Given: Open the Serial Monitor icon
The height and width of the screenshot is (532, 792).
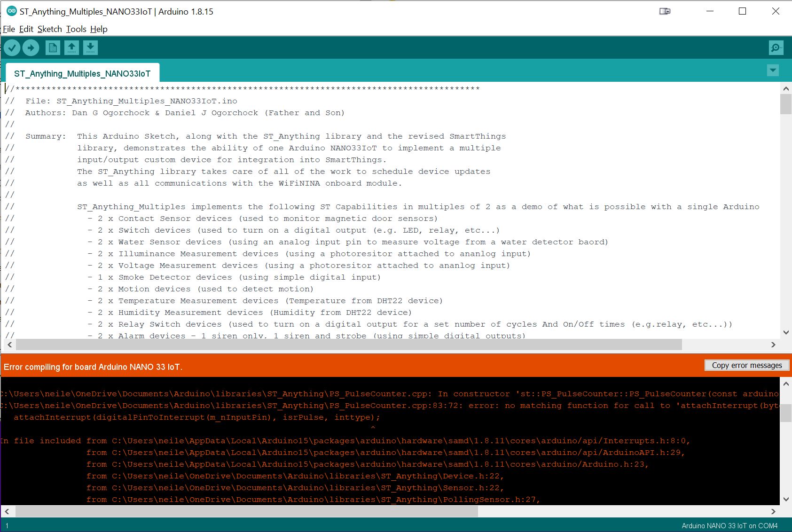Looking at the screenshot, I should [x=776, y=47].
